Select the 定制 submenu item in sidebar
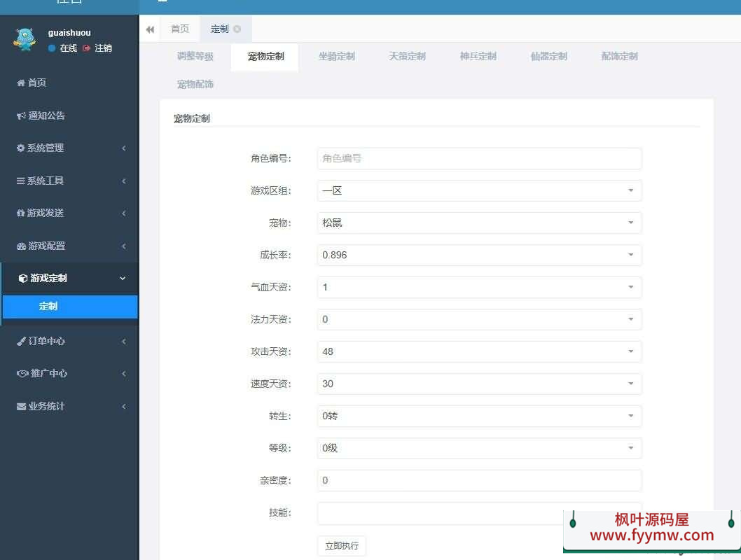 [x=48, y=306]
